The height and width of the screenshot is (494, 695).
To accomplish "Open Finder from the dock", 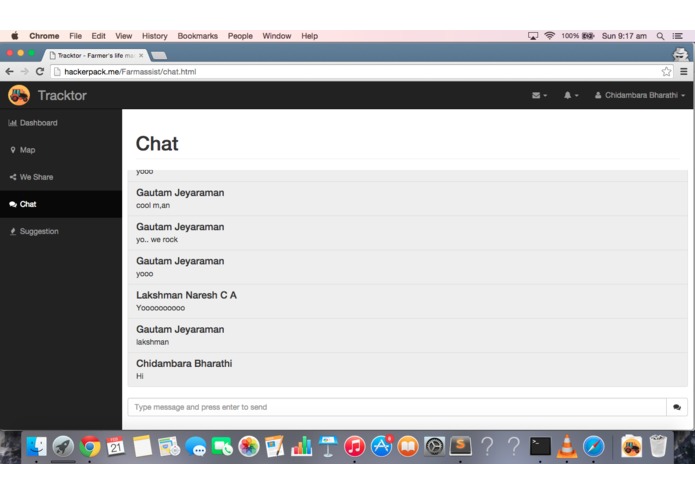I will 36,446.
